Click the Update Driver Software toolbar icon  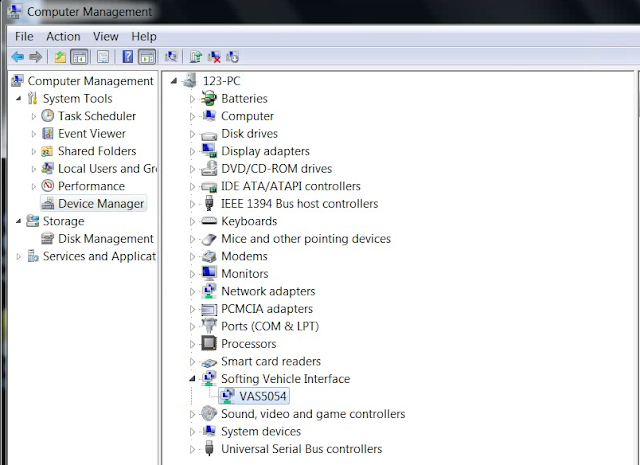pos(196,57)
